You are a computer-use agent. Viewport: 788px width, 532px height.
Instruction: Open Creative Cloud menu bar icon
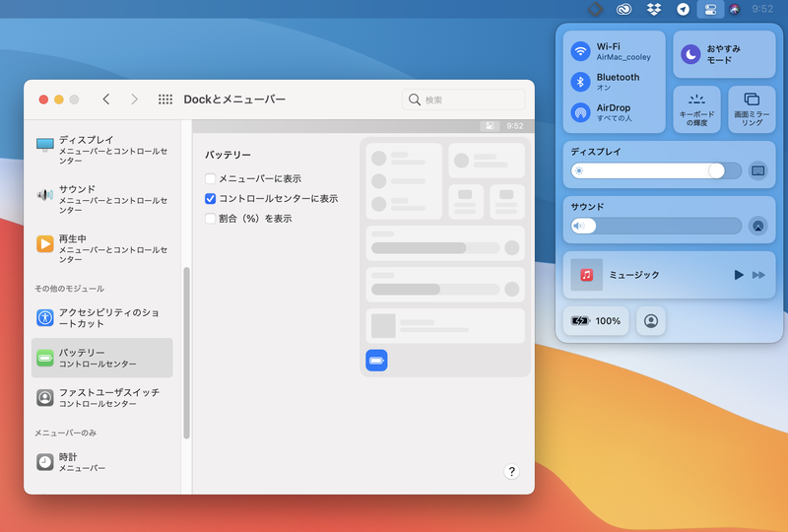624,9
